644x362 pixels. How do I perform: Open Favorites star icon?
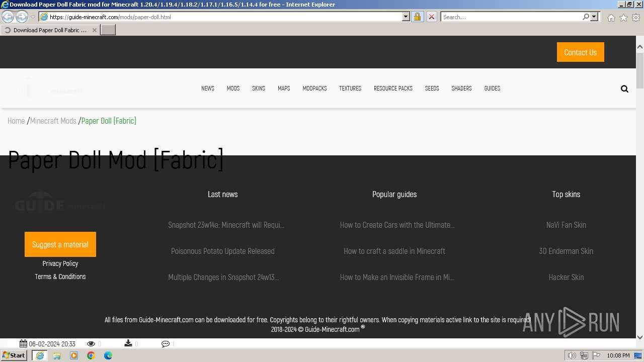623,18
